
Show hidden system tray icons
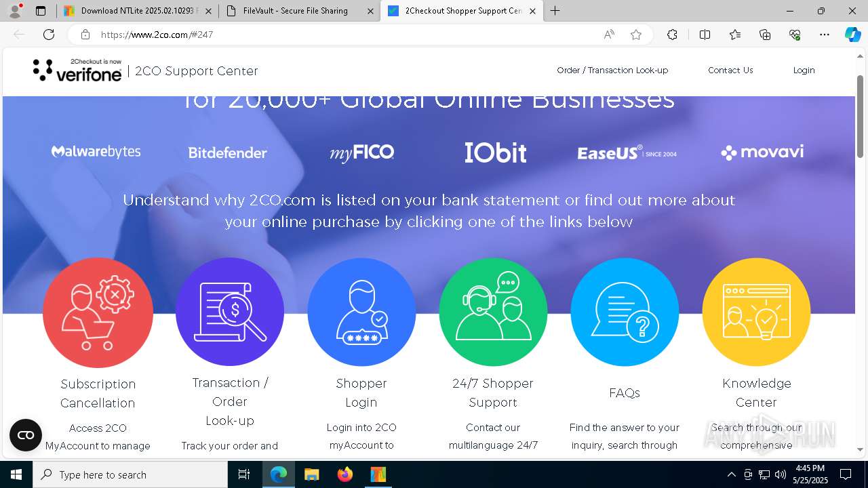[731, 474]
